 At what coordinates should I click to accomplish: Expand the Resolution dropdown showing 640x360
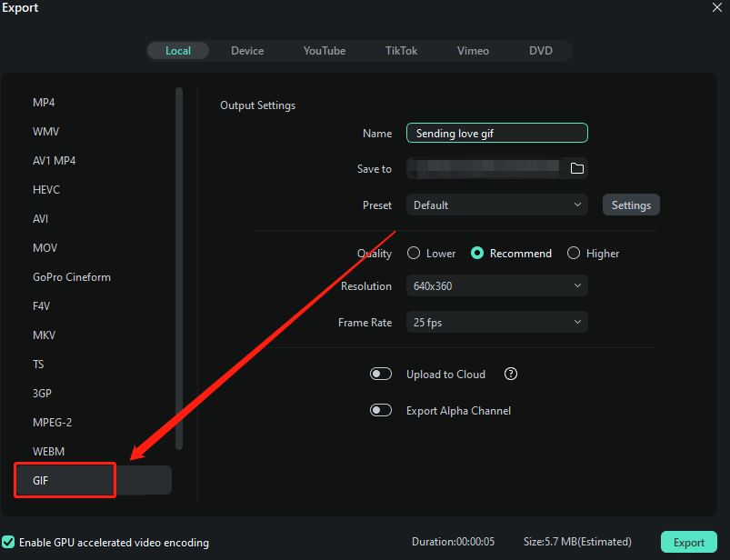pos(496,285)
